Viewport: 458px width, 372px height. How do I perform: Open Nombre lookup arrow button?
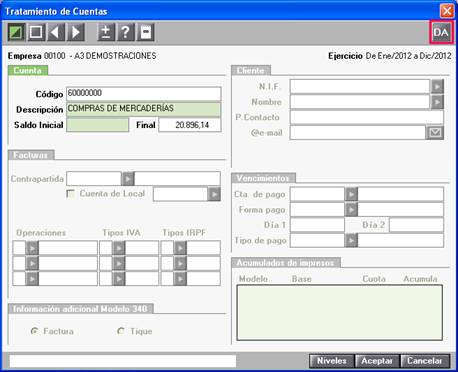pyautogui.click(x=437, y=102)
